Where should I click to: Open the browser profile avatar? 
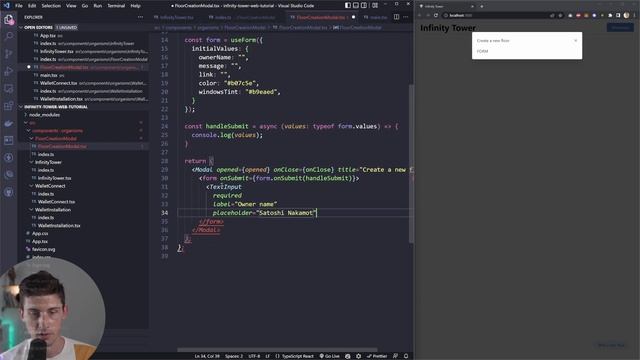click(x=627, y=16)
